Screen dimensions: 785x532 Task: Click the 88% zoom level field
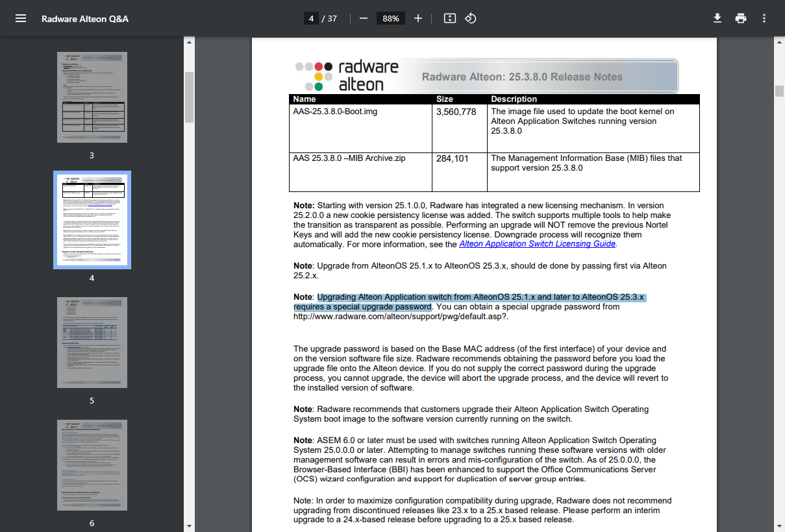pos(391,18)
